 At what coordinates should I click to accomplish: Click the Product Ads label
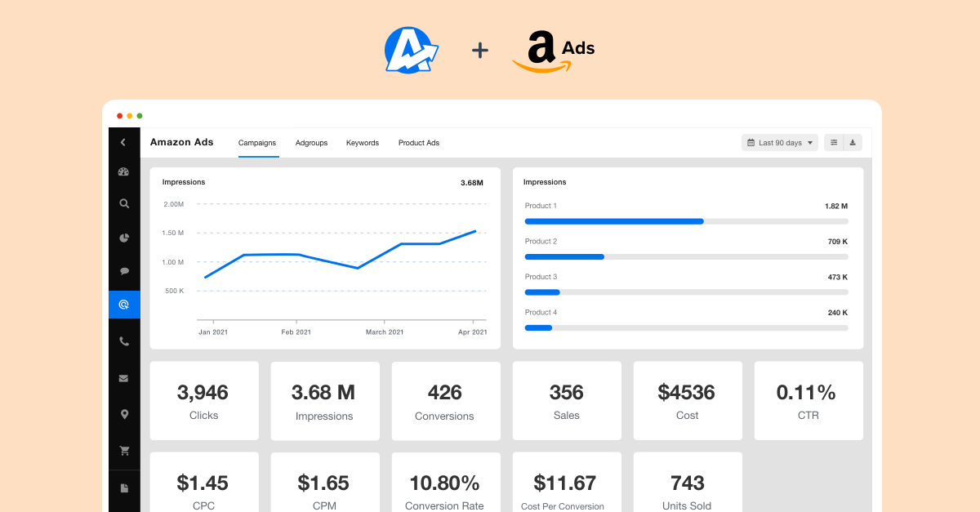click(418, 142)
